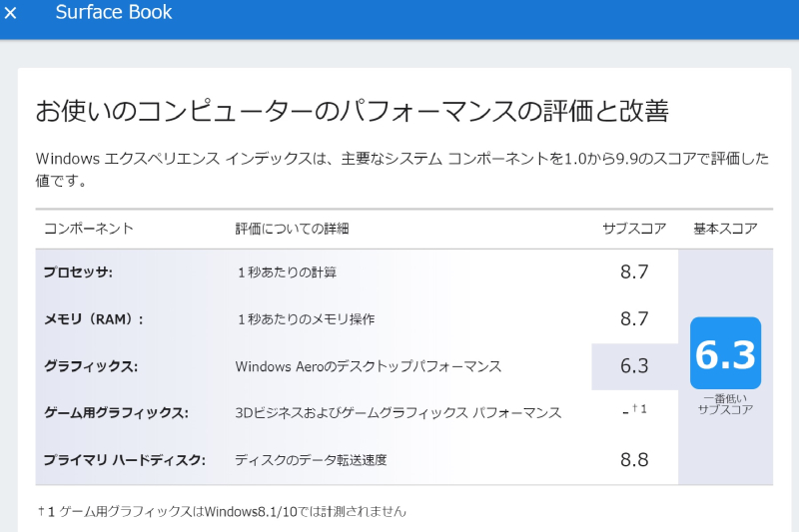The width and height of the screenshot is (799, 532).
Task: Click the highlighted グラフィックス subscore 6.3
Action: [x=634, y=366]
